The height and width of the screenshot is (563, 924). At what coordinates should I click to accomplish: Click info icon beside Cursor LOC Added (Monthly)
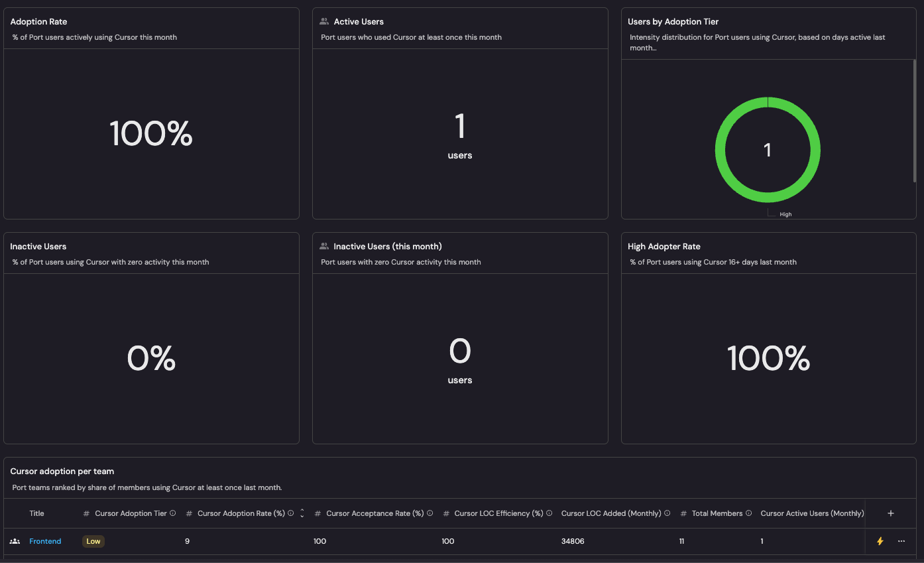pos(667,513)
